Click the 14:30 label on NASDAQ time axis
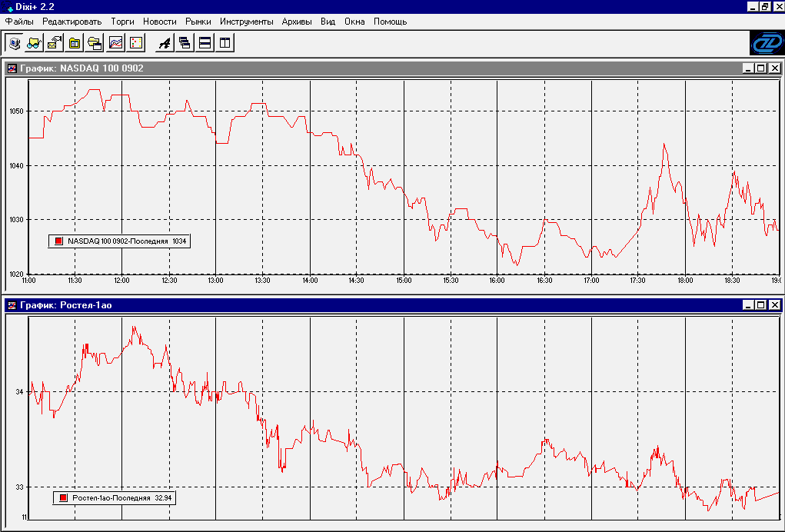Screen dimensions: 785x532 coord(357,281)
